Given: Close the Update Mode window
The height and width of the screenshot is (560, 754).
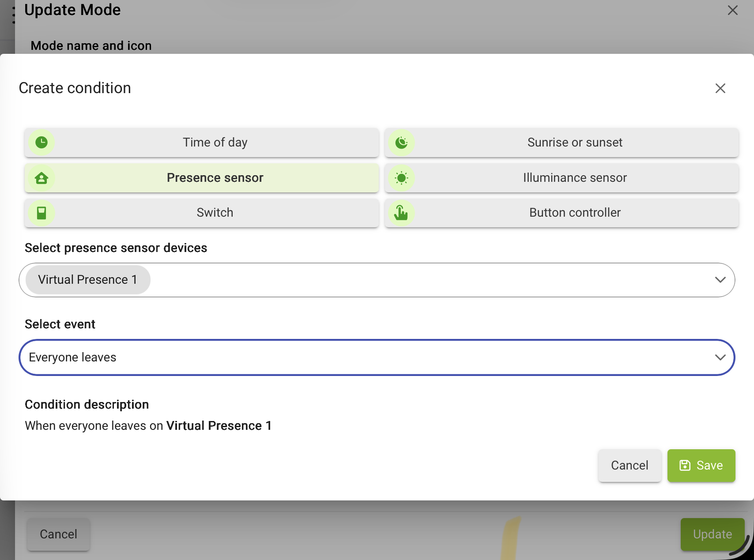Looking at the screenshot, I should (732, 10).
